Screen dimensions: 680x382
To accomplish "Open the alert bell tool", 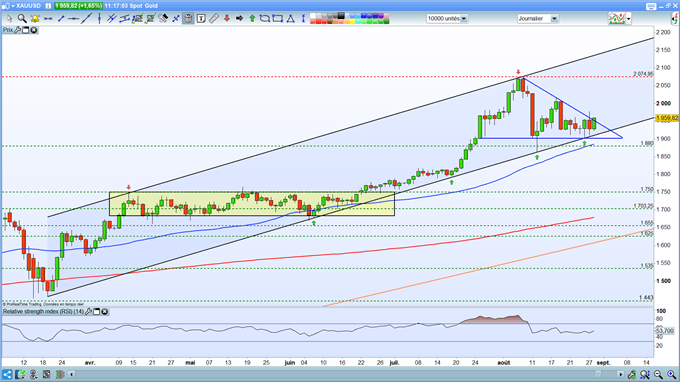I will [x=35, y=19].
